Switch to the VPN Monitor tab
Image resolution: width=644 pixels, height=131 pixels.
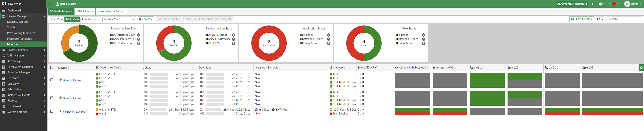click(85, 11)
